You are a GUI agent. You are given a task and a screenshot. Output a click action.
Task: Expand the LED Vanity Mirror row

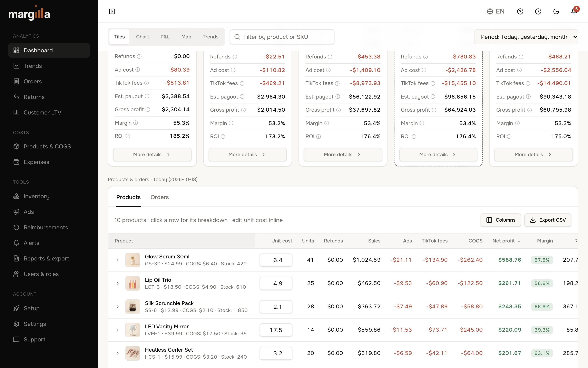pyautogui.click(x=118, y=330)
